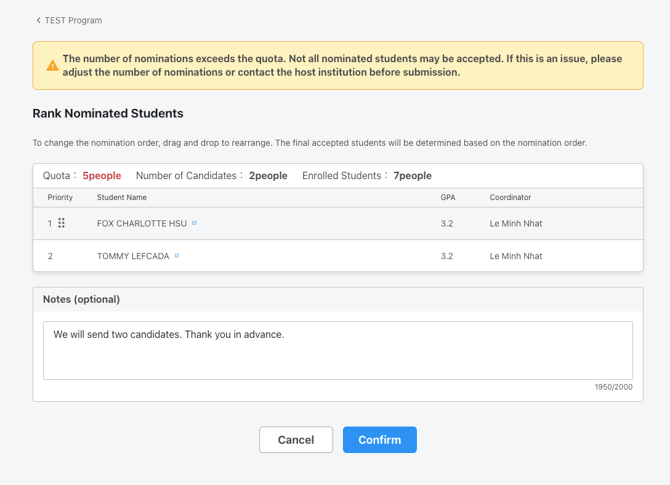
Task: Click the Number of Candidates count
Action: pos(268,176)
